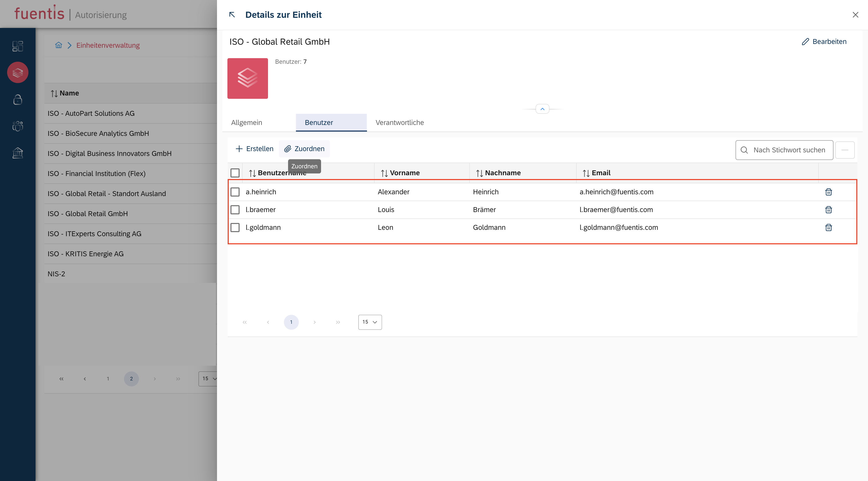Remove l.braemer with trash icon
Screen dimensions: 868x481
(828, 210)
